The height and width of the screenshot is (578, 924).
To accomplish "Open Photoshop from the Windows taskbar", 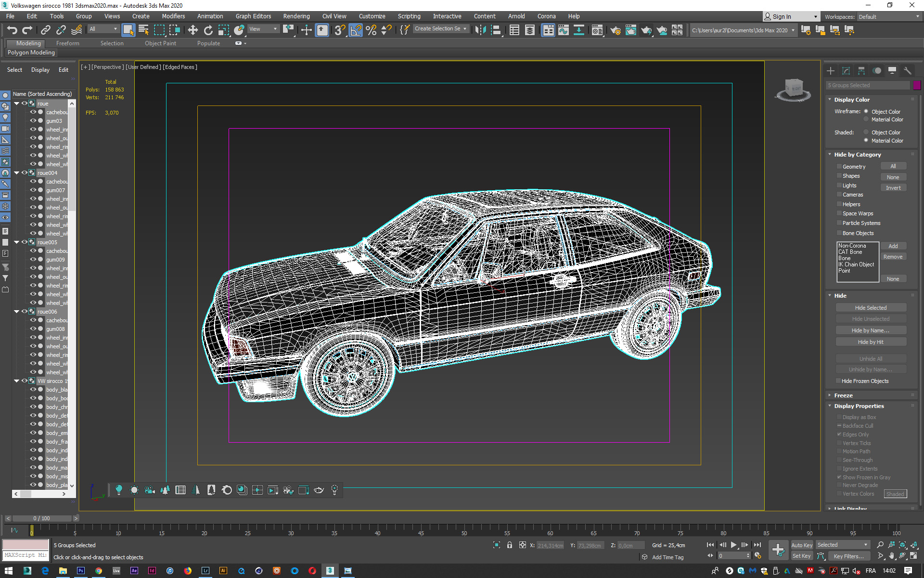I will coord(80,571).
